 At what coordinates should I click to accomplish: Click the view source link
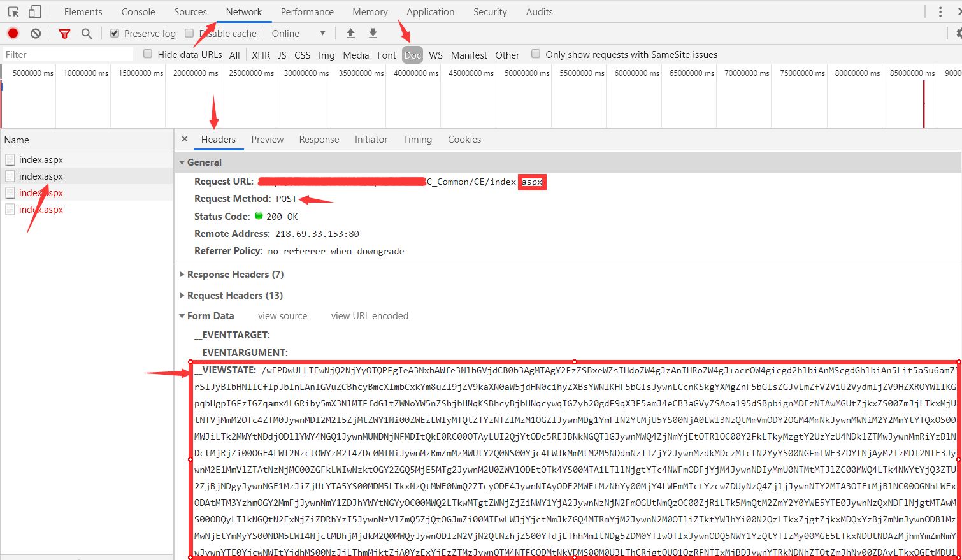pyautogui.click(x=282, y=316)
